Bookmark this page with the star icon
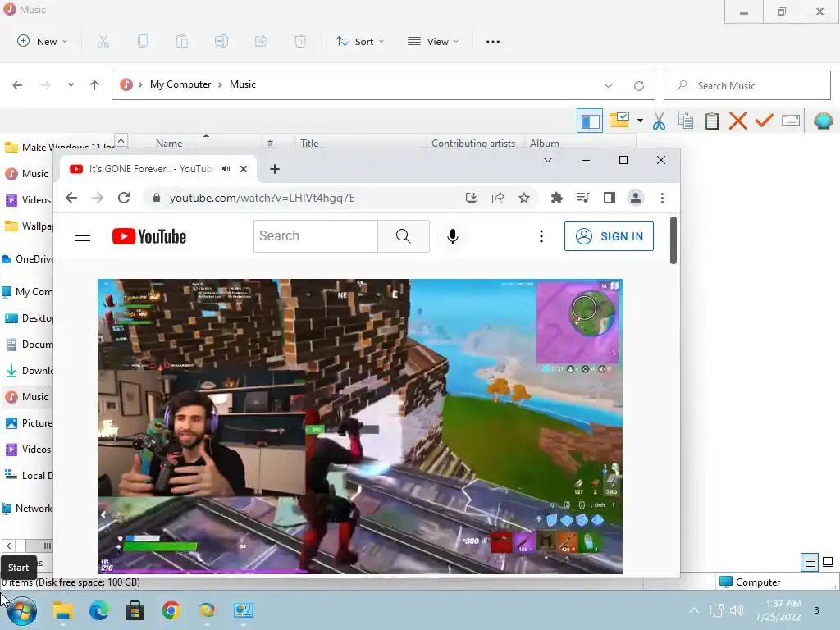The width and height of the screenshot is (840, 630). 524,199
